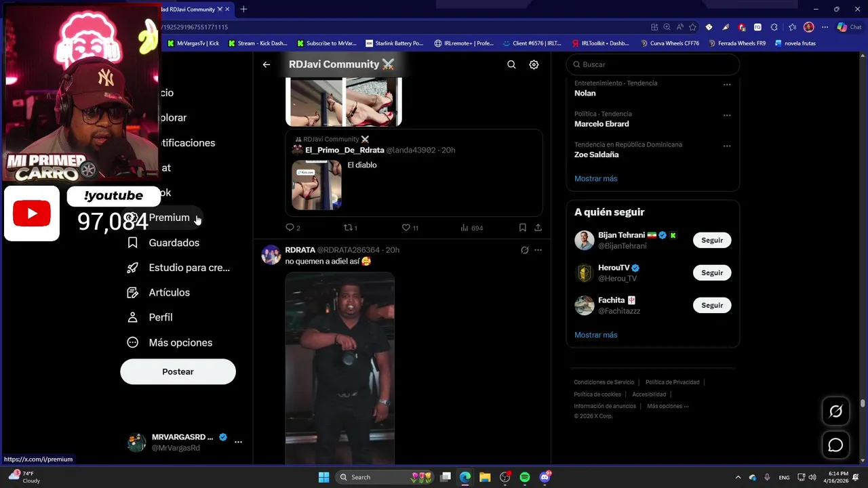868x488 pixels.
Task: Click Mostrar más under A quién seguir
Action: pos(596,335)
